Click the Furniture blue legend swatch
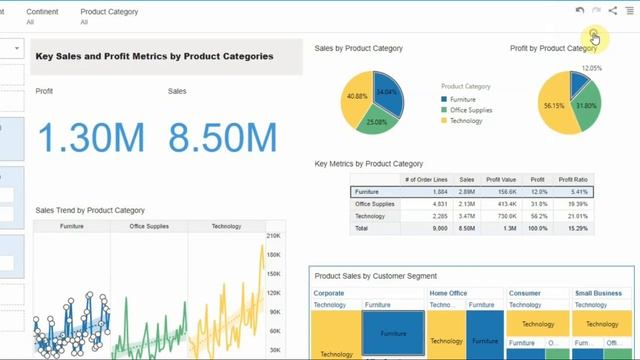Viewport: 640px width, 360px height. [x=444, y=99]
